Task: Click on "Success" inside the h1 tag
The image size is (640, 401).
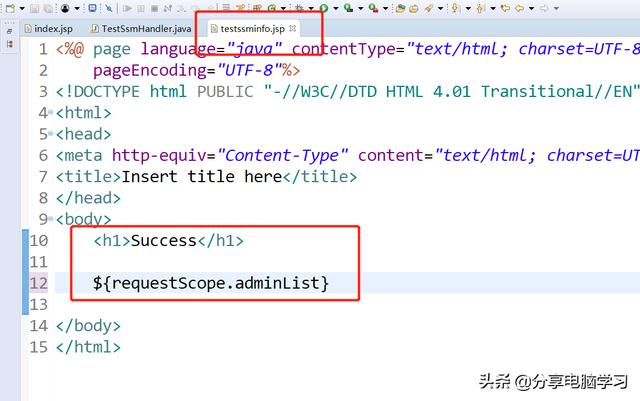Action: (x=164, y=241)
